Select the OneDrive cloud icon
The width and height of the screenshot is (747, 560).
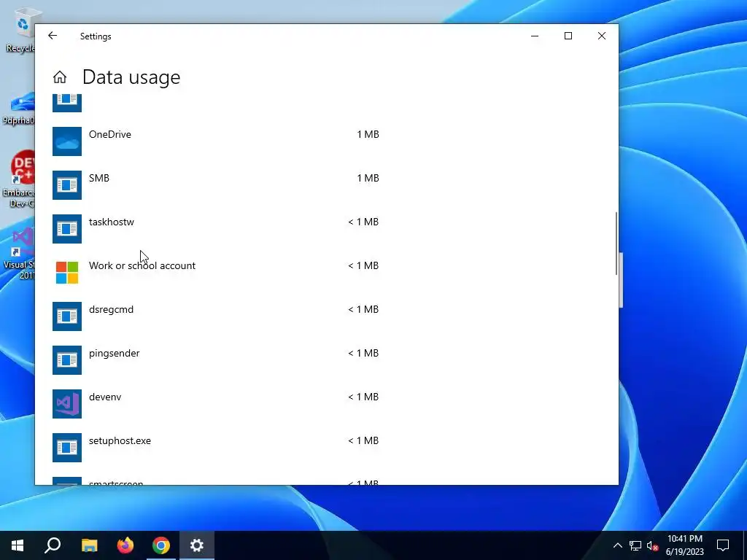coord(67,141)
